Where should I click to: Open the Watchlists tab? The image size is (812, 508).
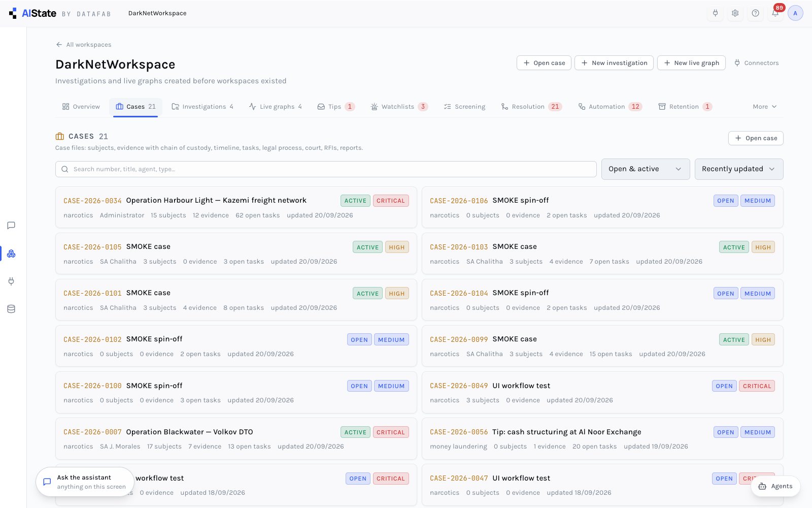(399, 107)
